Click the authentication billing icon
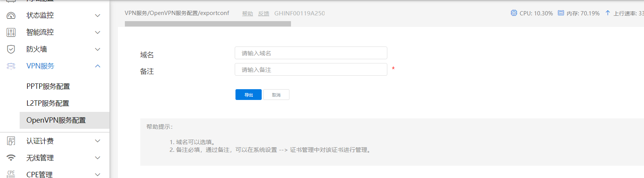 coord(11,141)
